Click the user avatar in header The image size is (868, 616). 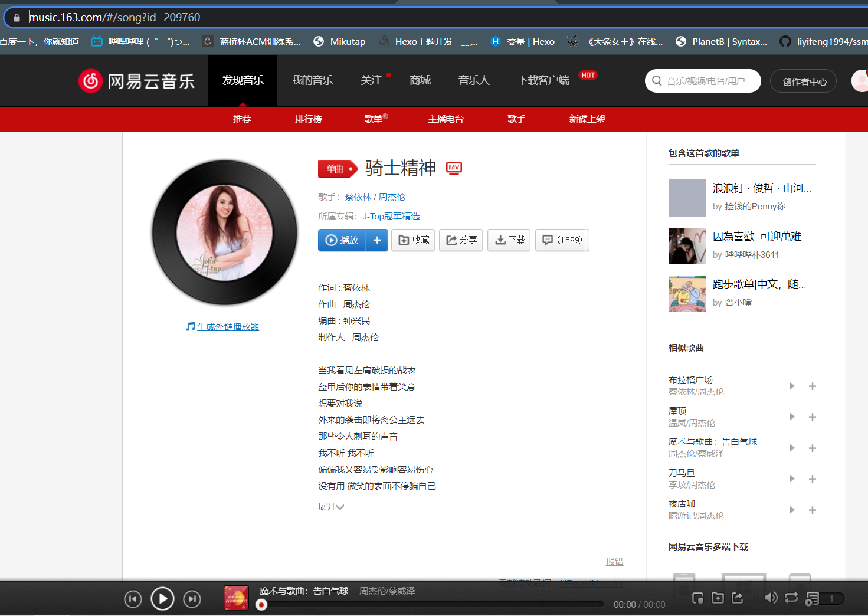click(x=860, y=81)
